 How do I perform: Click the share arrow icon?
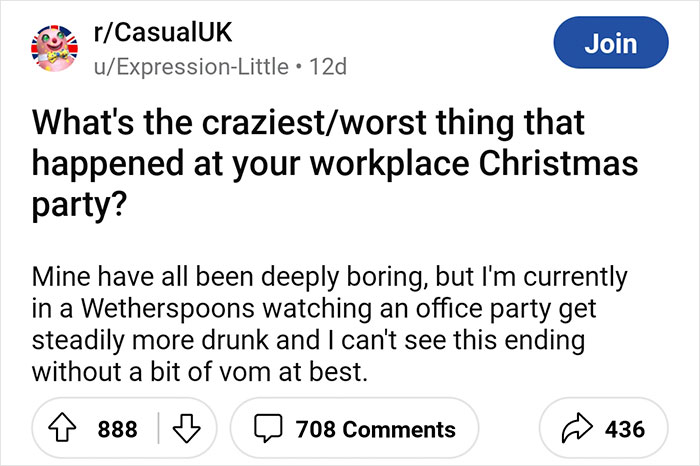point(577,429)
